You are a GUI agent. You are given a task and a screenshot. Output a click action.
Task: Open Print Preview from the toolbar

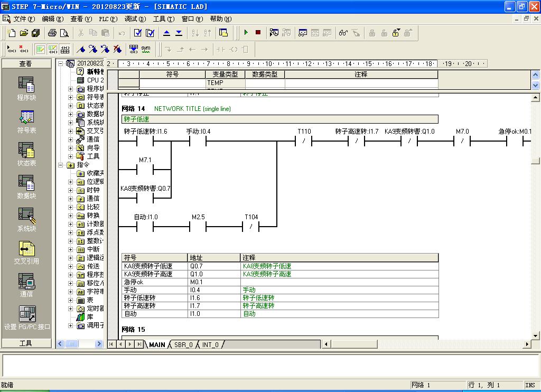pos(64,33)
